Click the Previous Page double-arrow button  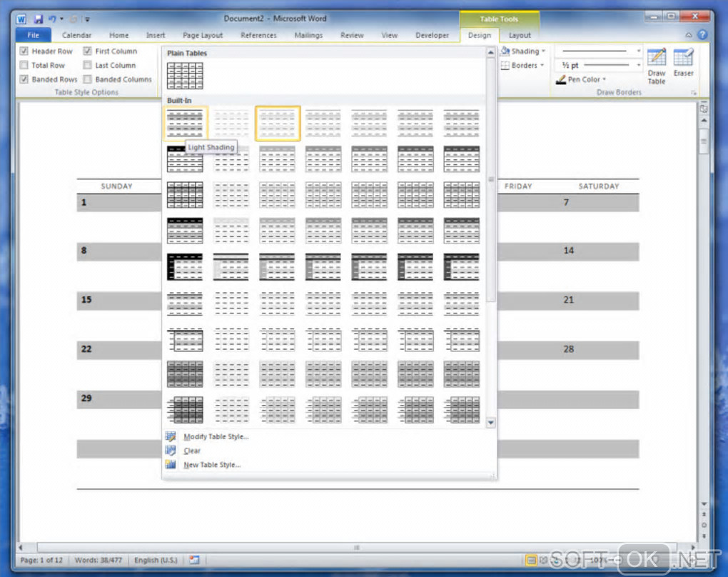[x=704, y=515]
